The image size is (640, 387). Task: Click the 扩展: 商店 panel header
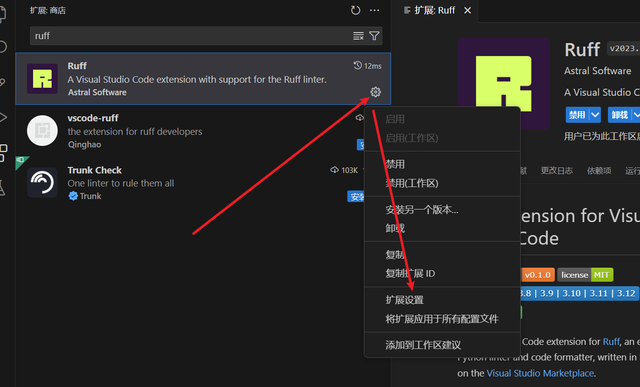click(x=48, y=10)
